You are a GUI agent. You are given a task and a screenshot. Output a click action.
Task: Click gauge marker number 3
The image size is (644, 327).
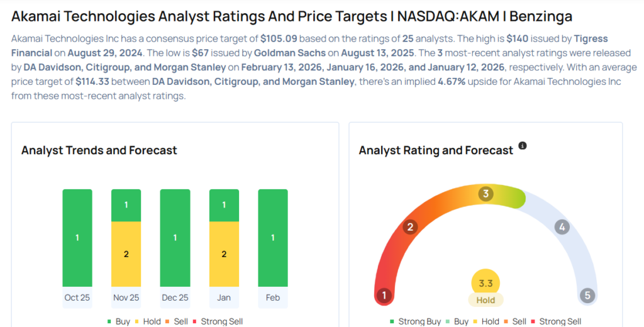(x=485, y=194)
